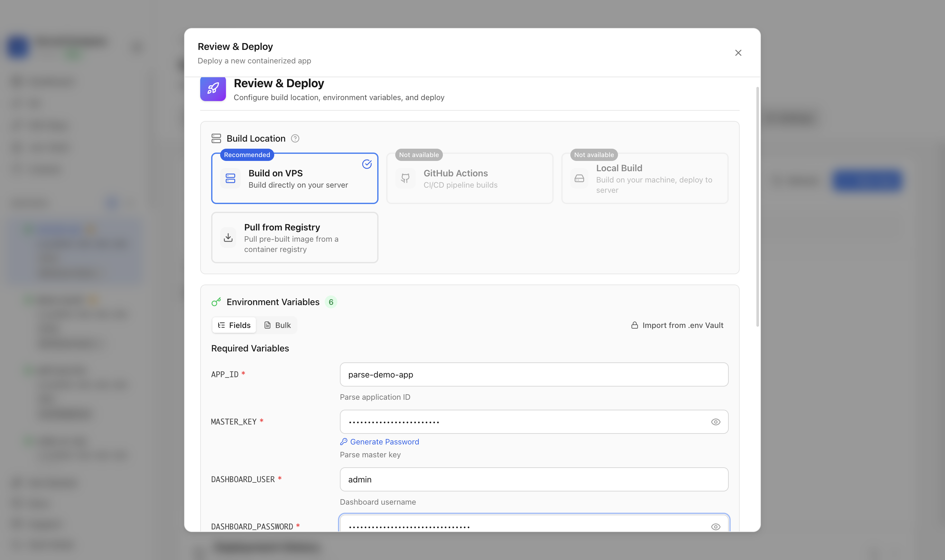The height and width of the screenshot is (560, 945).
Task: Click the Build Location server icon
Action: tap(216, 138)
